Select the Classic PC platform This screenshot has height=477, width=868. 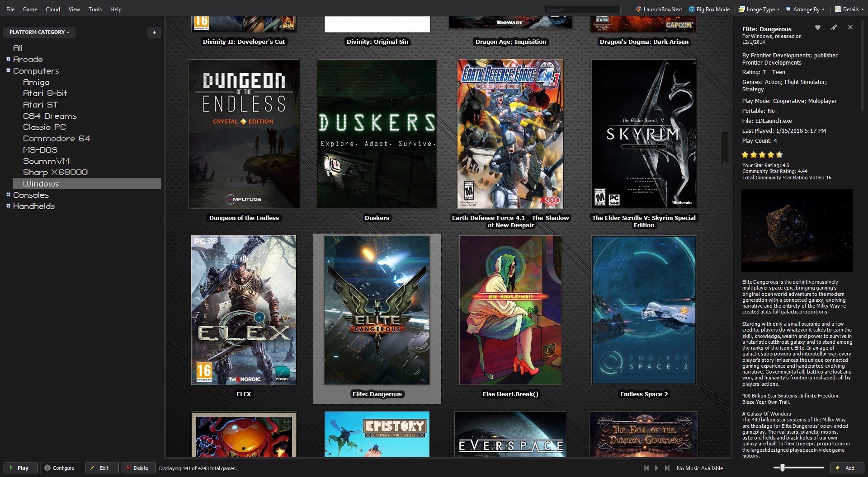point(44,127)
